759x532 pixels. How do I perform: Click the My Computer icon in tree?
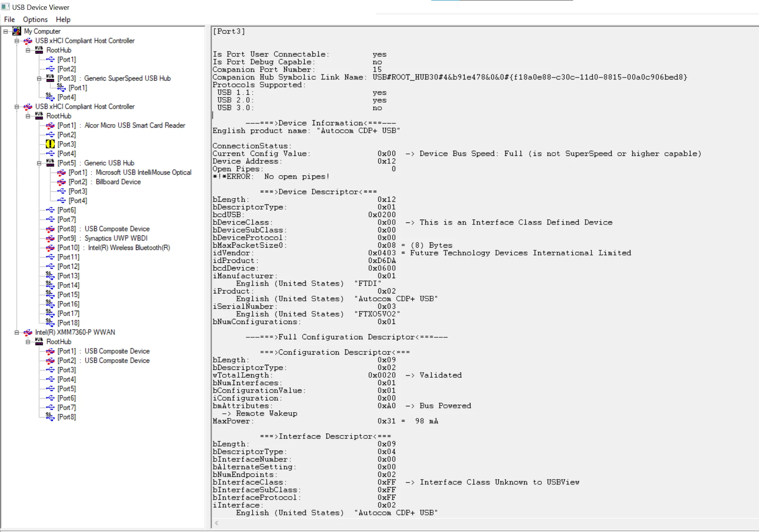[x=17, y=31]
